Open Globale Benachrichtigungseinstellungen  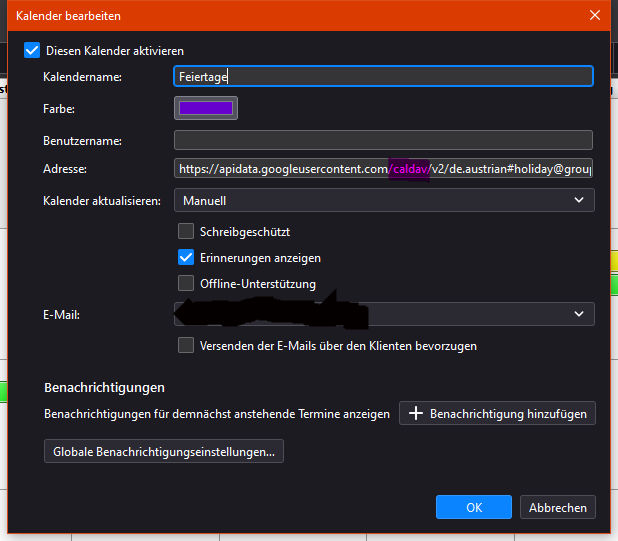click(164, 452)
